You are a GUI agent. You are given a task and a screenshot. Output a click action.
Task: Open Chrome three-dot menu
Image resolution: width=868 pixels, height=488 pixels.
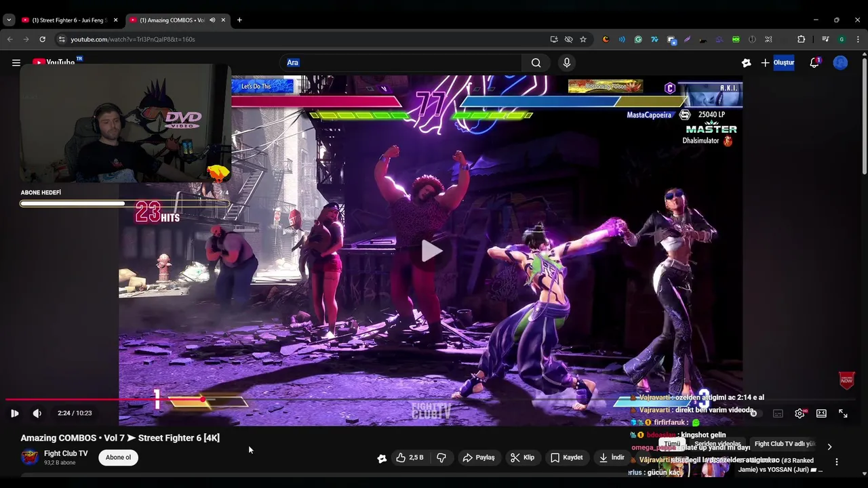[x=858, y=39]
